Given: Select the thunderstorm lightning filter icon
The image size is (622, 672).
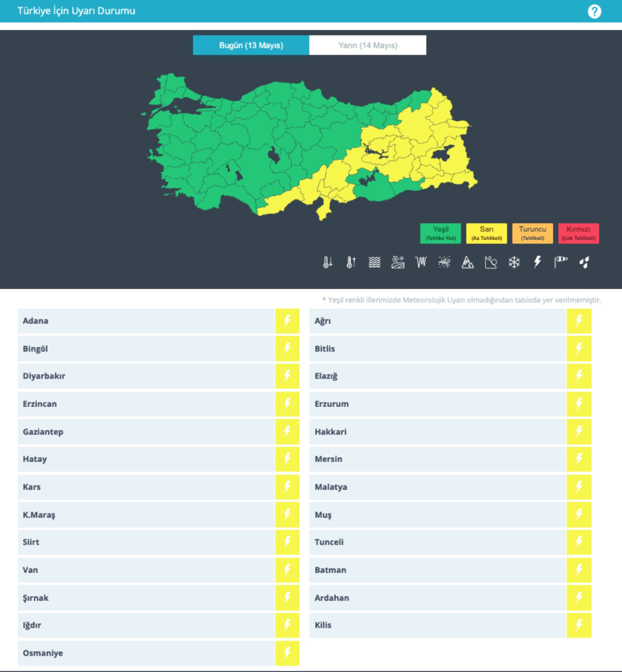Looking at the screenshot, I should tap(537, 262).
